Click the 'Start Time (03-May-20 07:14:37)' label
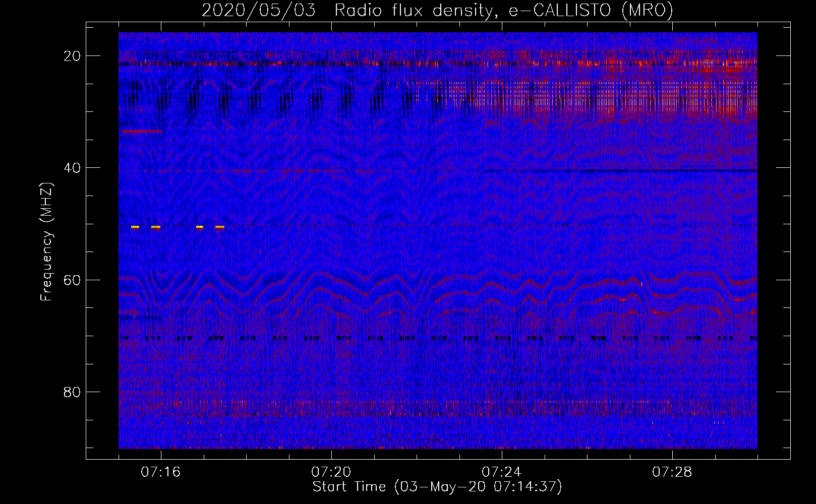 pyautogui.click(x=437, y=487)
